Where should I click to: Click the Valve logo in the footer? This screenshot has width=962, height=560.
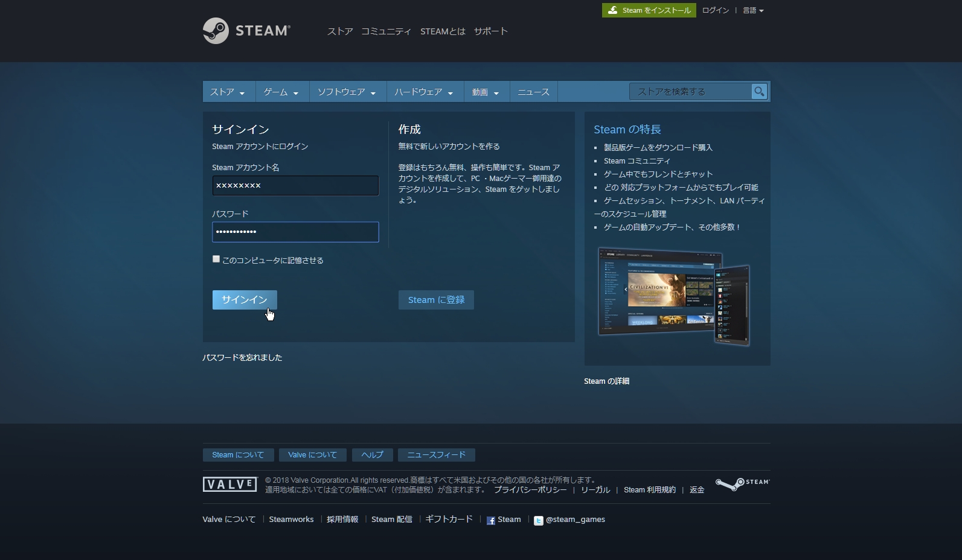pos(230,485)
